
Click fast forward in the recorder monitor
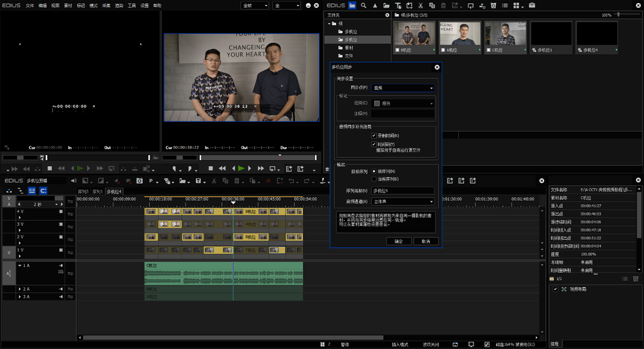[x=261, y=168]
